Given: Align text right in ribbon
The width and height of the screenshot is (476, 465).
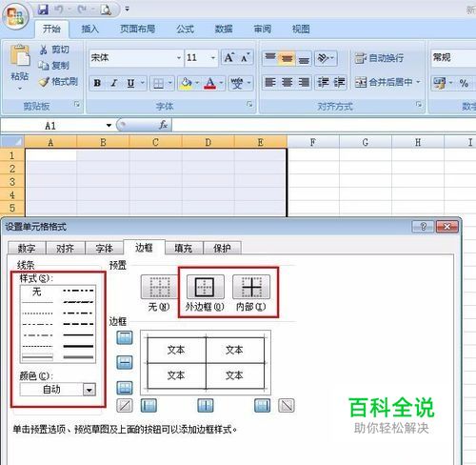Looking at the screenshot, I should pyautogui.click(x=304, y=83).
